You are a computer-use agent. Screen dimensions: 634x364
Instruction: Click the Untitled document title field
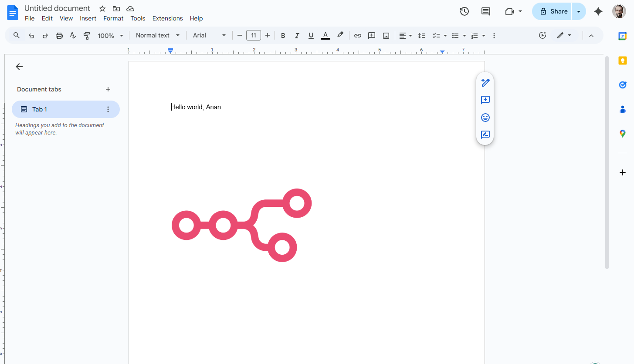57,8
